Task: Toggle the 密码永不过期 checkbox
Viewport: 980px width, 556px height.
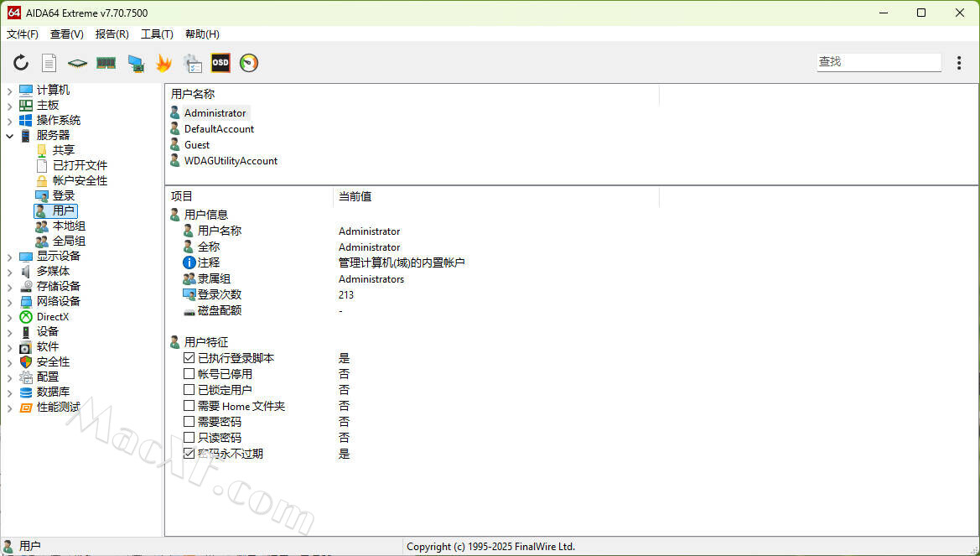Action: coord(189,454)
